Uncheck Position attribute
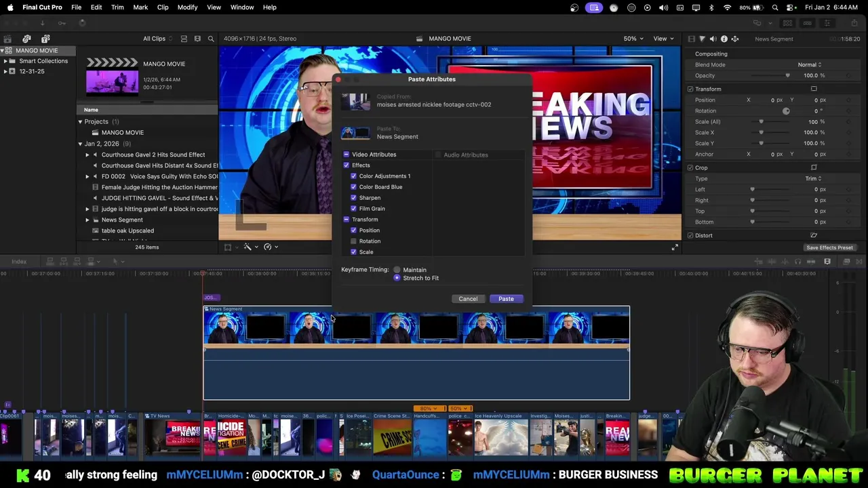868x488 pixels. (x=353, y=230)
